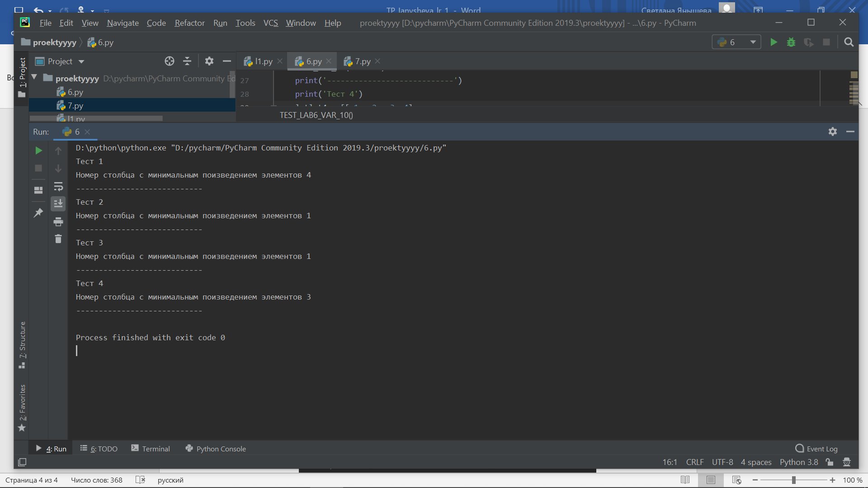The image size is (868, 488).
Task: Open the Refactor menu
Action: tap(189, 23)
